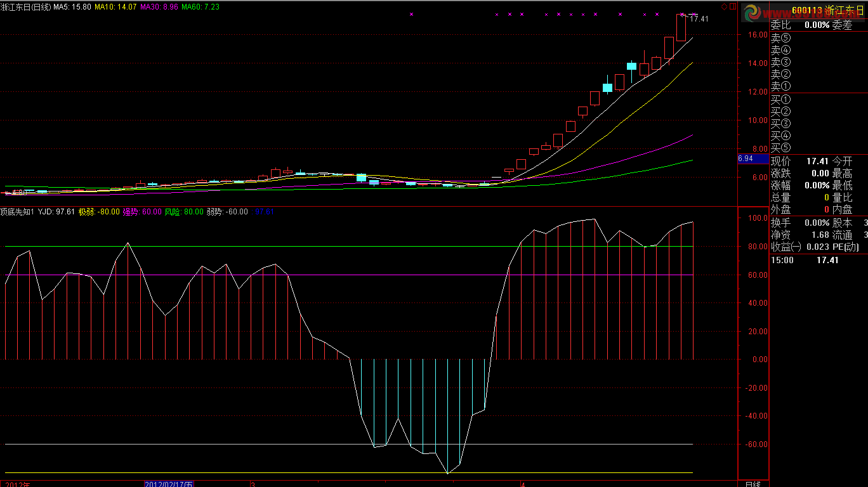The height and width of the screenshot is (487, 868).
Task: Click the 顶底先知1 indicator name
Action: pos(17,212)
